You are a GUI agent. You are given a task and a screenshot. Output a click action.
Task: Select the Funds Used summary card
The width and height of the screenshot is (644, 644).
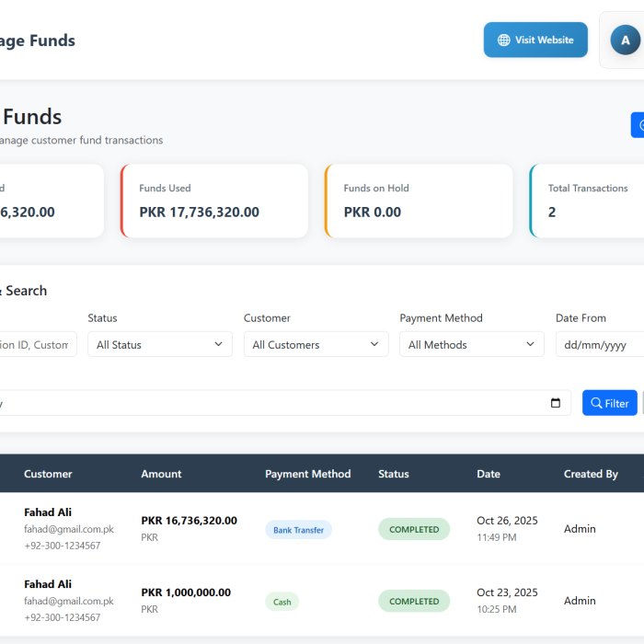pyautogui.click(x=213, y=201)
